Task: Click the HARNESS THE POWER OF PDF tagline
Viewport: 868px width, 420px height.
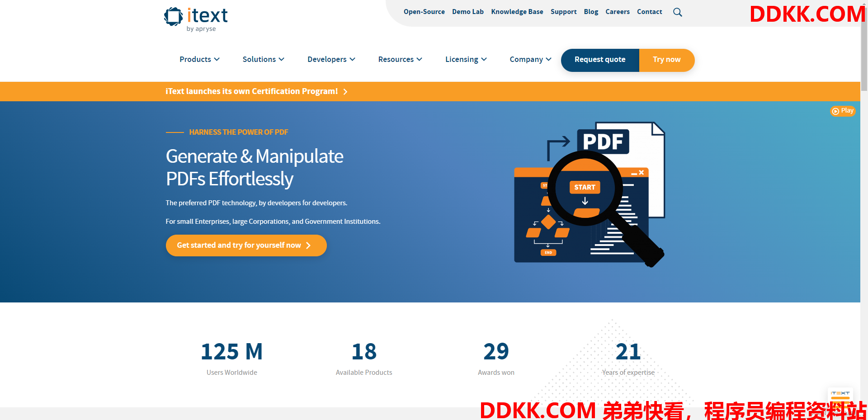Action: [x=238, y=132]
